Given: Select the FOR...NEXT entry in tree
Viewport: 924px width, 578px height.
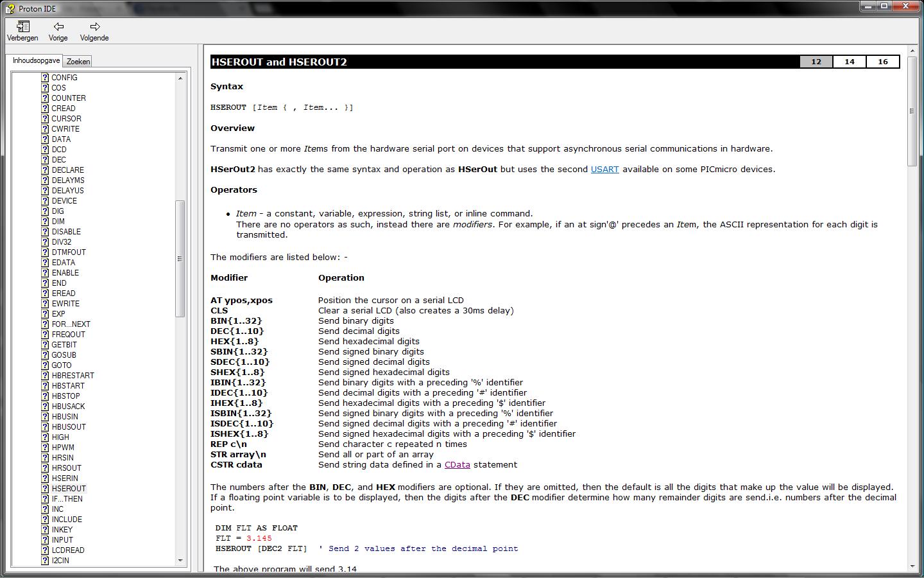Looking at the screenshot, I should pos(71,324).
